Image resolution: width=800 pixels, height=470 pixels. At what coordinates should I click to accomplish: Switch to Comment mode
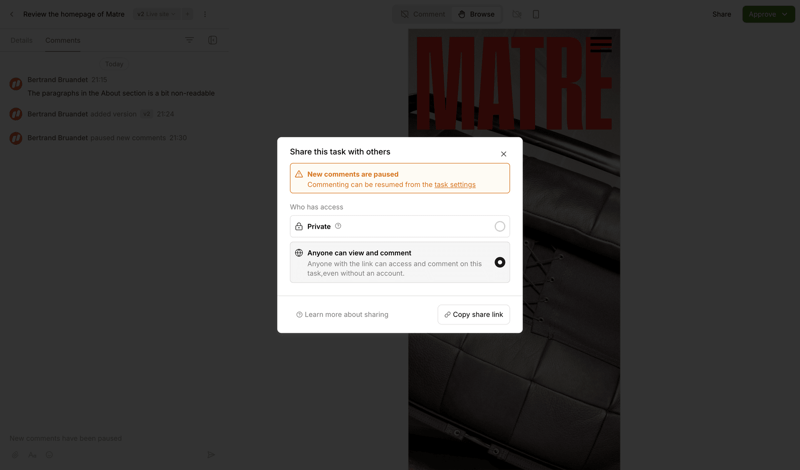point(422,14)
